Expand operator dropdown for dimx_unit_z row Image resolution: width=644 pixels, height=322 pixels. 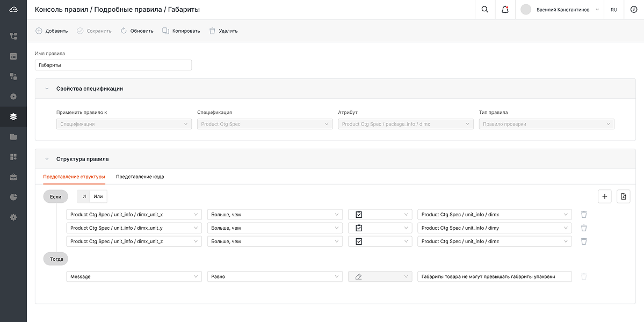click(x=274, y=241)
